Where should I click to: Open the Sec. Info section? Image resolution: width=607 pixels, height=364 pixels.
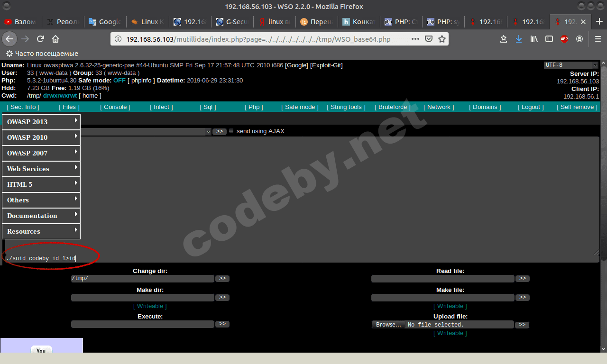(x=23, y=107)
